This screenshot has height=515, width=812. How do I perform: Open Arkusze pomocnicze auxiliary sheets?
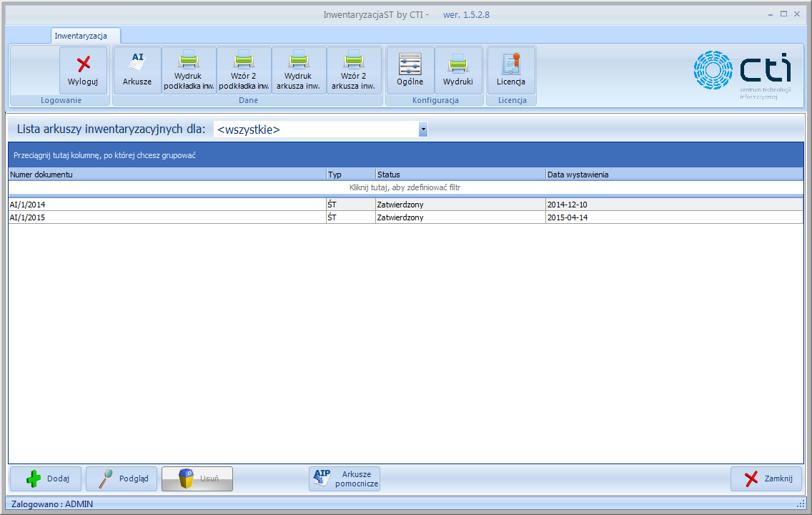click(345, 479)
